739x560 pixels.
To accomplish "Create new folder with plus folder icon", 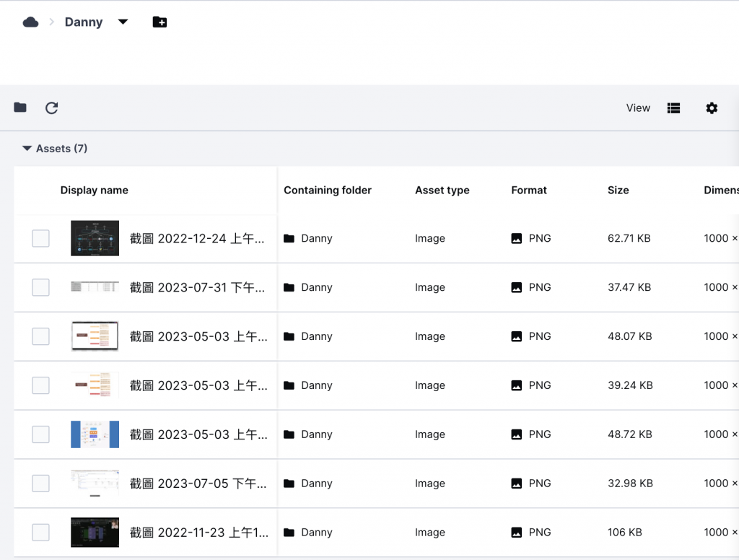I will 159,22.
